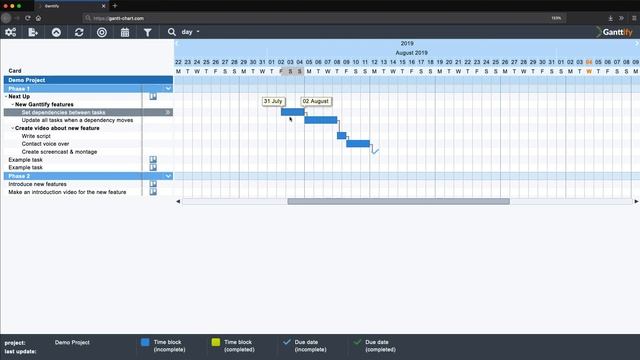Click the add document icon in toolbar
640x360 pixels.
tap(33, 32)
